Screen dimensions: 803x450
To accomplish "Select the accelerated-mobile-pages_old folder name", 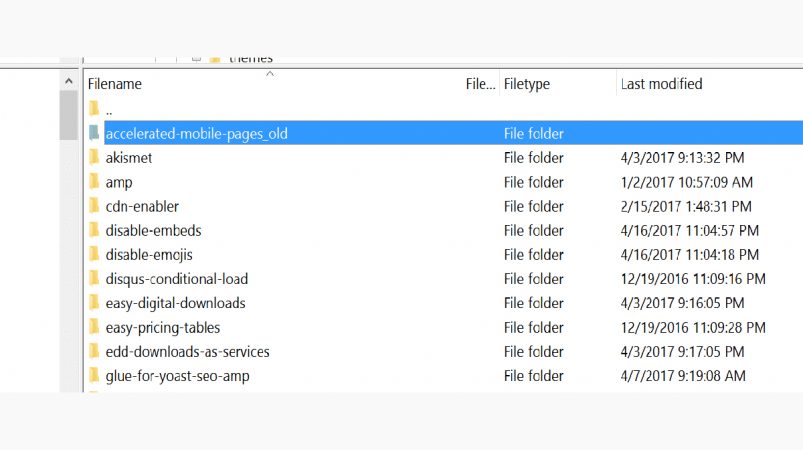I will coord(197,134).
